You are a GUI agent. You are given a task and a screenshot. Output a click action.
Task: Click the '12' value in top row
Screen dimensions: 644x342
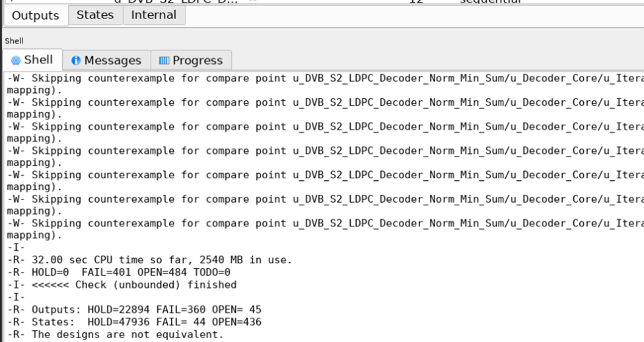pyautogui.click(x=415, y=2)
